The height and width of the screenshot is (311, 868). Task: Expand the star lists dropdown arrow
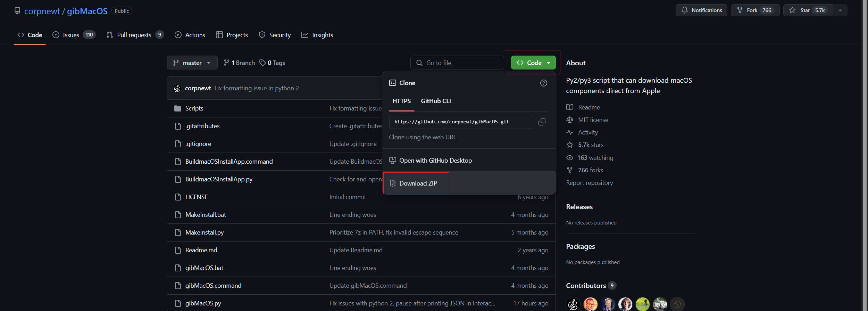click(840, 10)
